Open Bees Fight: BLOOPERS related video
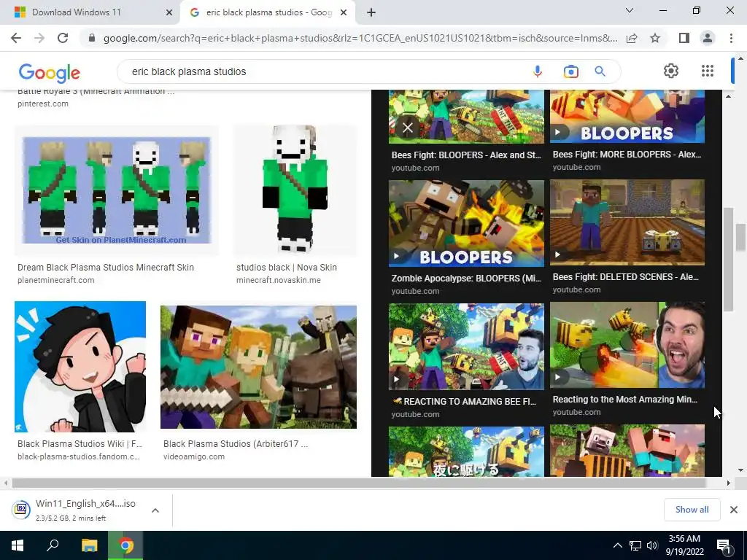 tap(466, 117)
